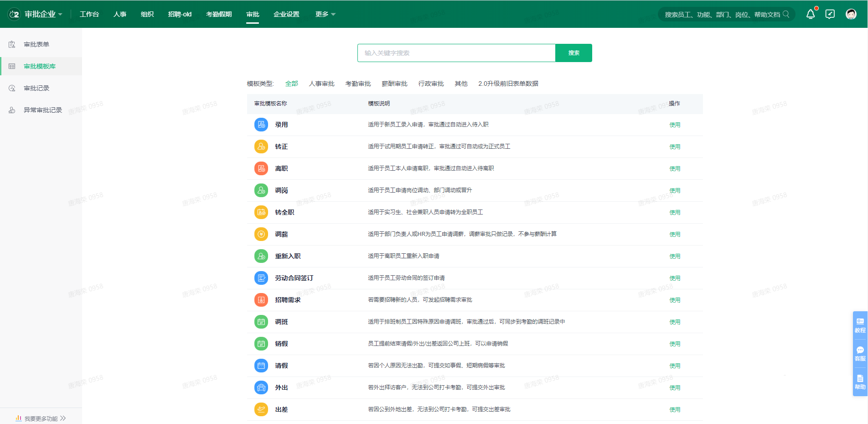Use the 调班 template
The image size is (868, 424).
pyautogui.click(x=675, y=322)
